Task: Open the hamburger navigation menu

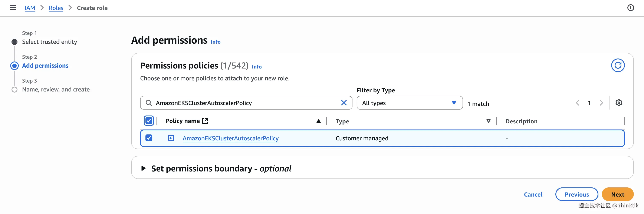Action: 13,8
